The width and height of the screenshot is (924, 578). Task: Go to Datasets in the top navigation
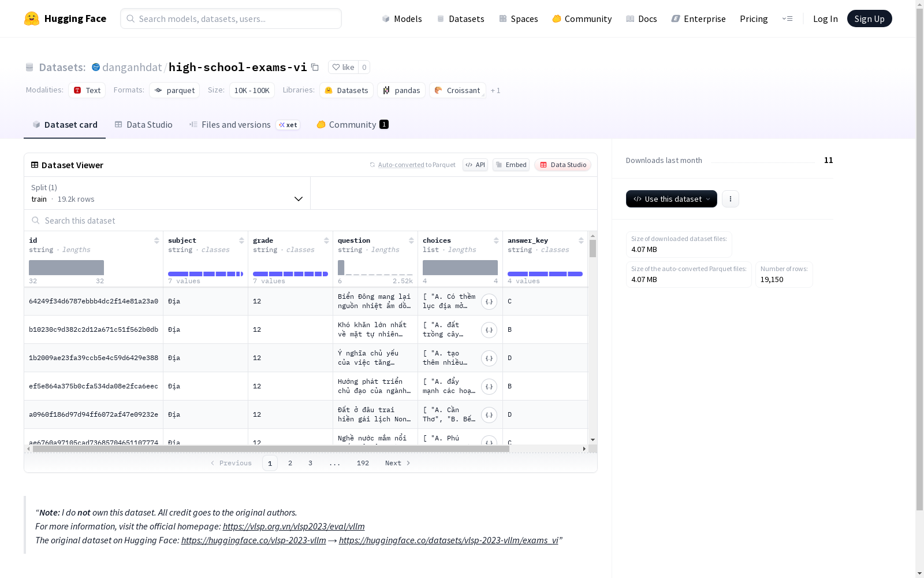point(460,18)
